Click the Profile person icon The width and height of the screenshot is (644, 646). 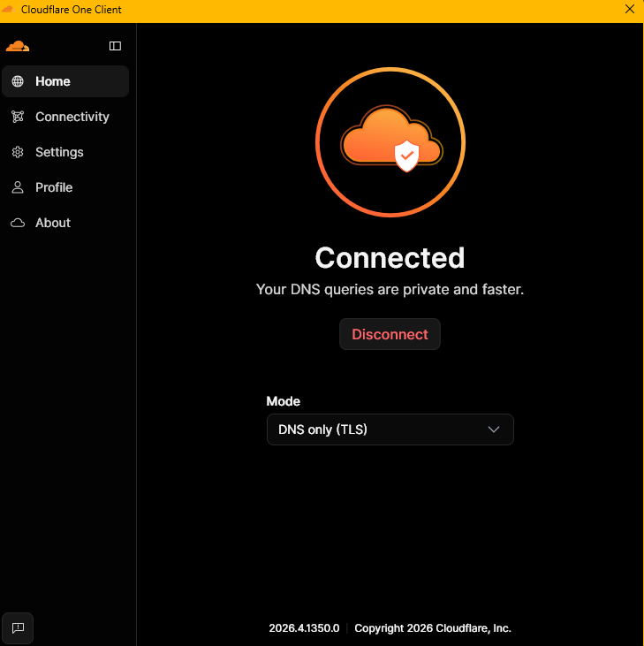tap(18, 187)
